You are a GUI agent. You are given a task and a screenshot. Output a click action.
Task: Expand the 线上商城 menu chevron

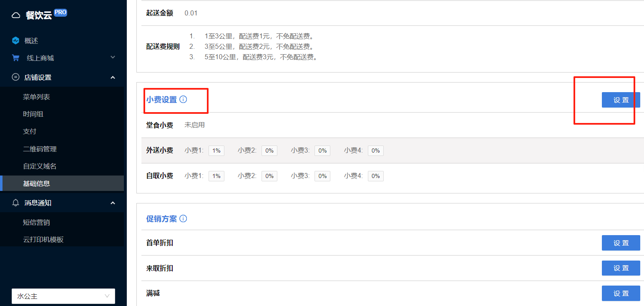113,58
